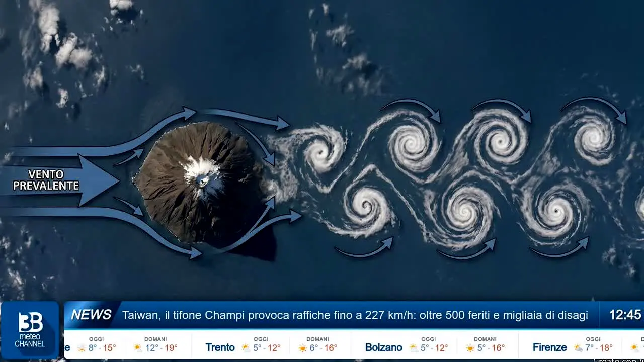Click the volcanic island in the satellite image
The height and width of the screenshot is (362, 644).
click(x=201, y=184)
